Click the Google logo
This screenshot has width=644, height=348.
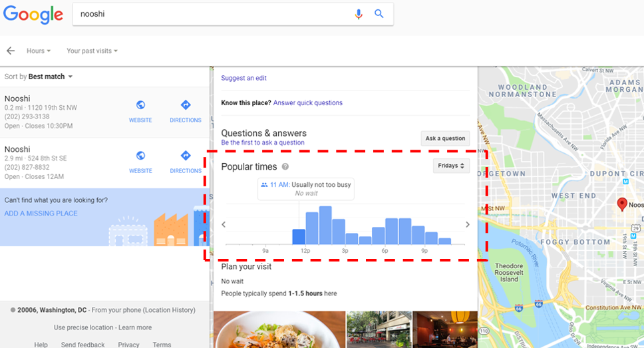(x=33, y=15)
